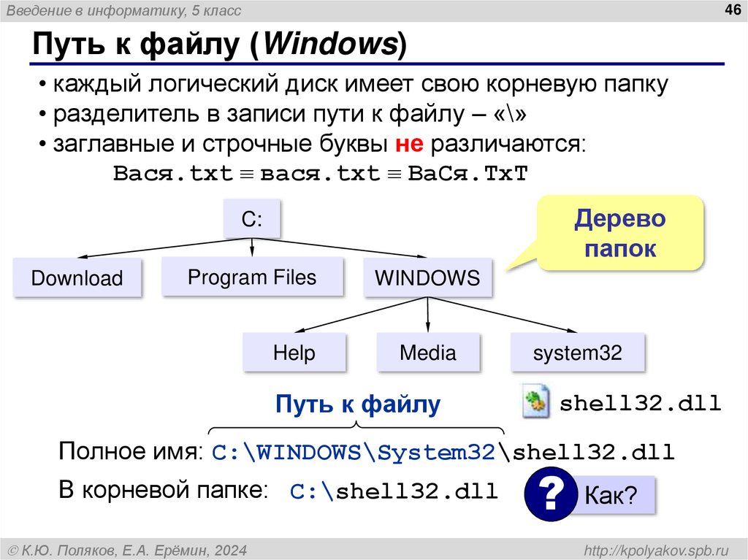Viewport: 748px width, 560px height.
Task: Click the shell32.dll file icon
Action: (x=535, y=402)
